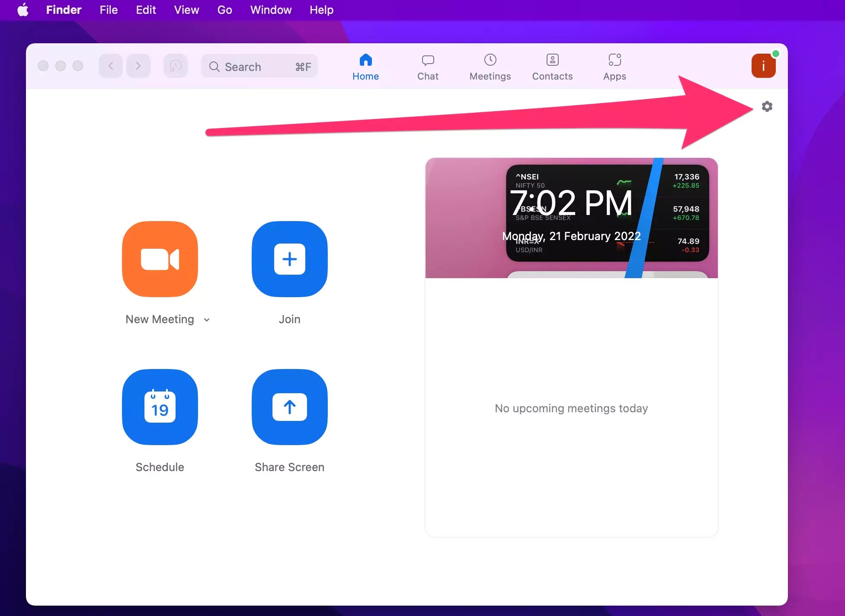Start a New Meeting with the orange camera icon
This screenshot has width=845, height=616.
pos(160,259)
